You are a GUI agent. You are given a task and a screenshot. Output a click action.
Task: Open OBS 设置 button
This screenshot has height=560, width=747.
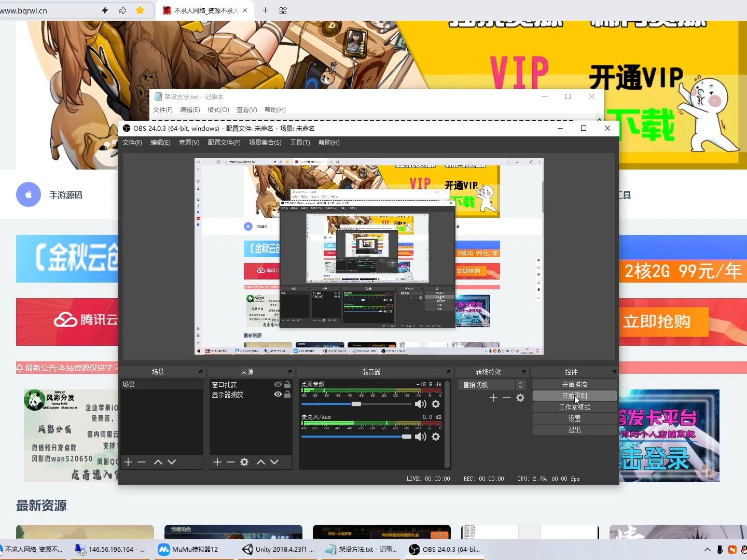pyautogui.click(x=575, y=418)
